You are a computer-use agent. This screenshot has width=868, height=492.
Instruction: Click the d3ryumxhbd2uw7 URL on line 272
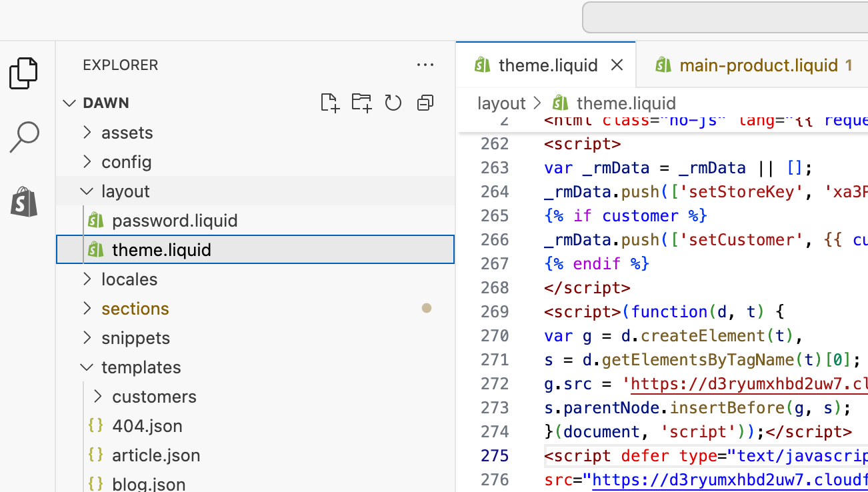click(749, 383)
